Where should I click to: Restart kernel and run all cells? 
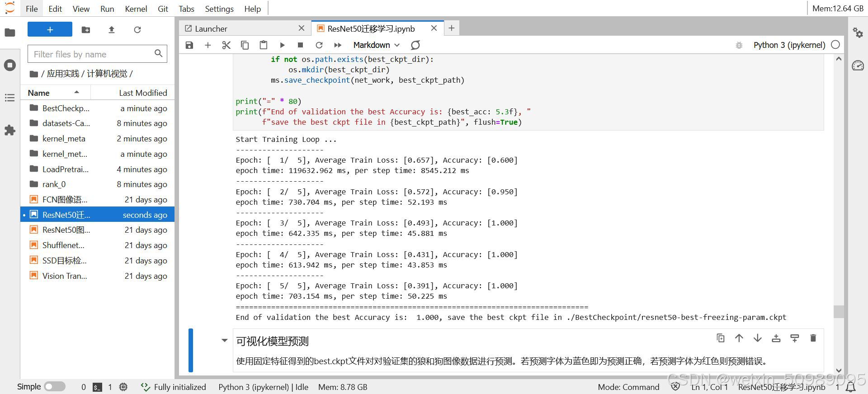[337, 45]
